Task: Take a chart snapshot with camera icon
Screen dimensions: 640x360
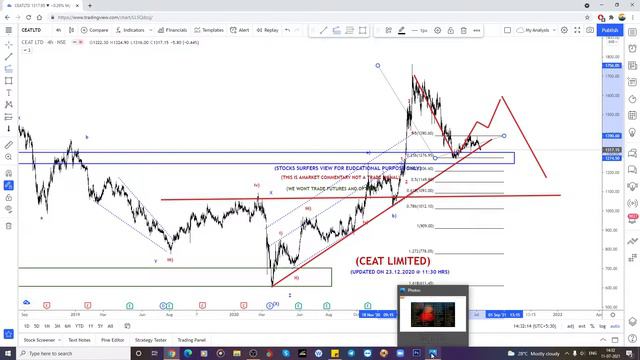Action: pyautogui.click(x=590, y=30)
